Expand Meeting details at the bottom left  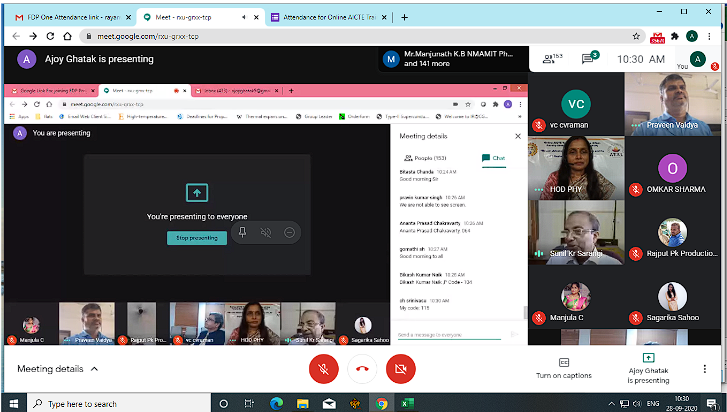click(58, 369)
